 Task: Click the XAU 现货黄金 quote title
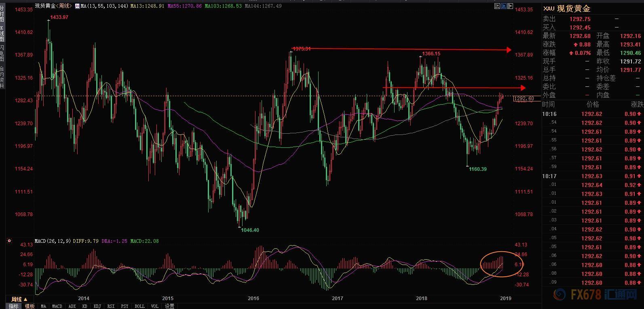567,8
